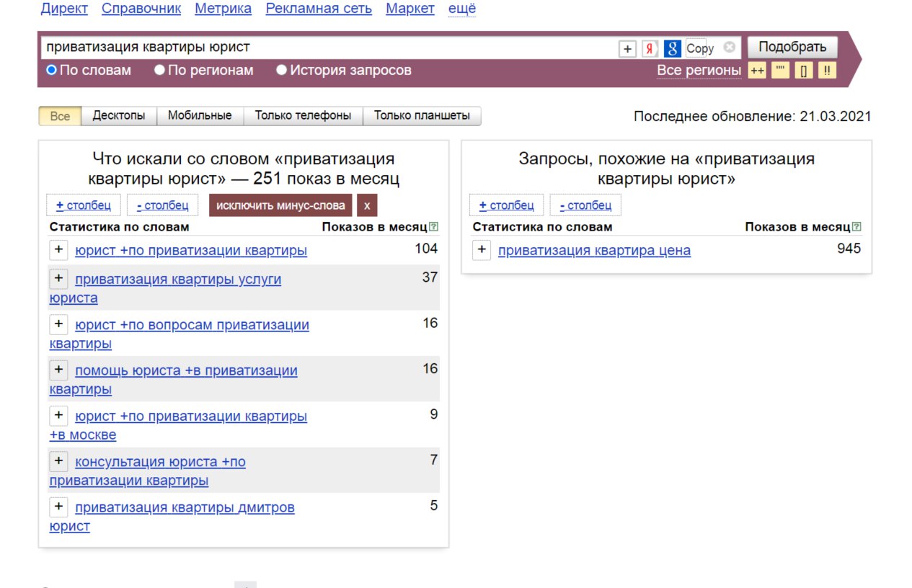
Task: Click the square brackets [] operator icon
Action: pos(804,71)
